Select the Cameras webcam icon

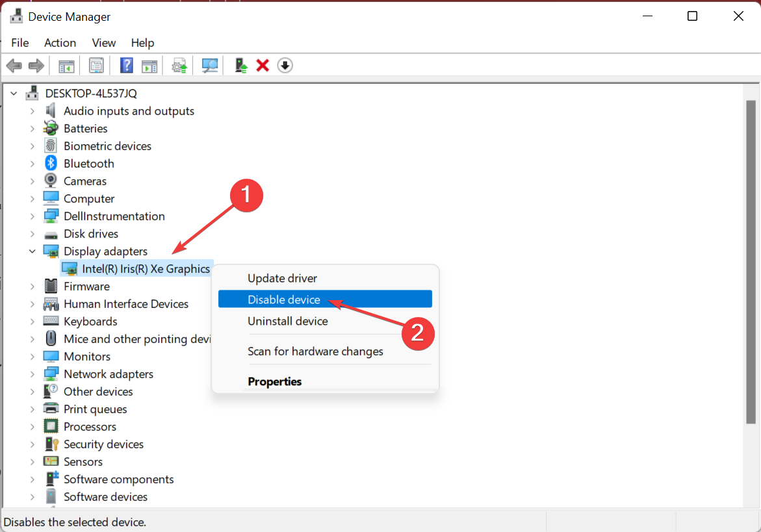pyautogui.click(x=51, y=181)
